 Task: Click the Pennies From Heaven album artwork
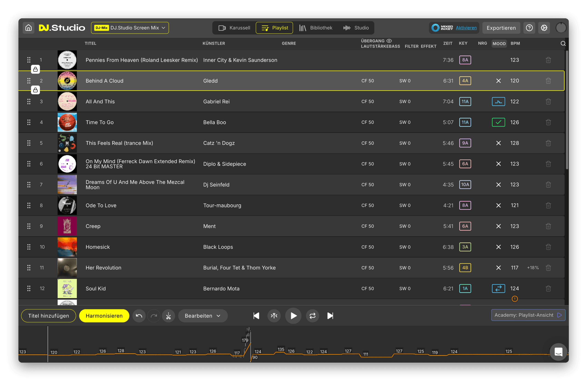click(x=67, y=60)
